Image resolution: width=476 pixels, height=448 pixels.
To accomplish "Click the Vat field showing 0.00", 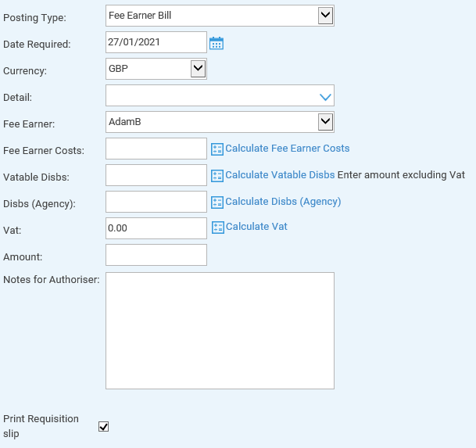I will pos(156,228).
